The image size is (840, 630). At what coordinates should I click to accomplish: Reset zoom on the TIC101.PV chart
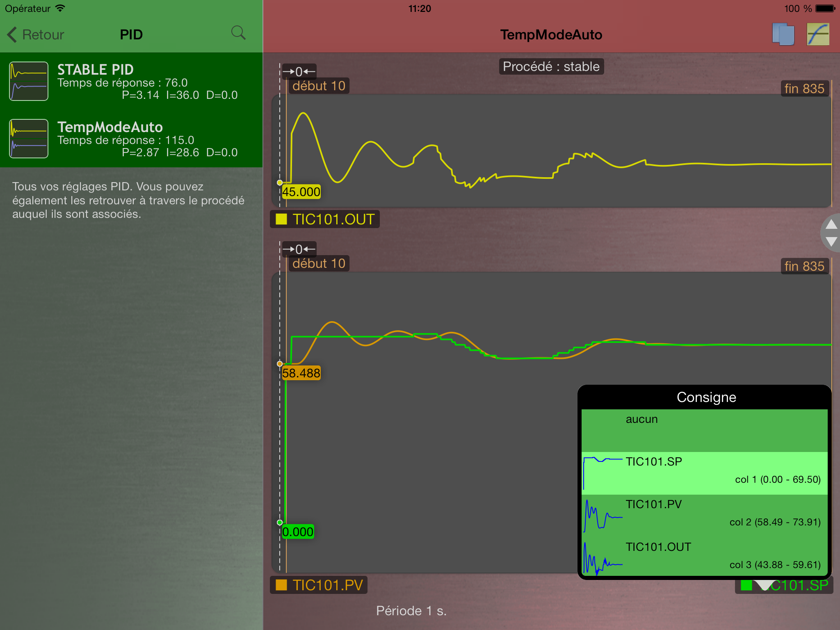click(299, 249)
